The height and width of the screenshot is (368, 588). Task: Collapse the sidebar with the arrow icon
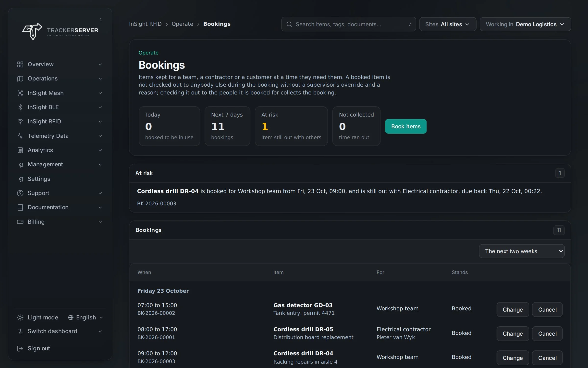(x=101, y=19)
